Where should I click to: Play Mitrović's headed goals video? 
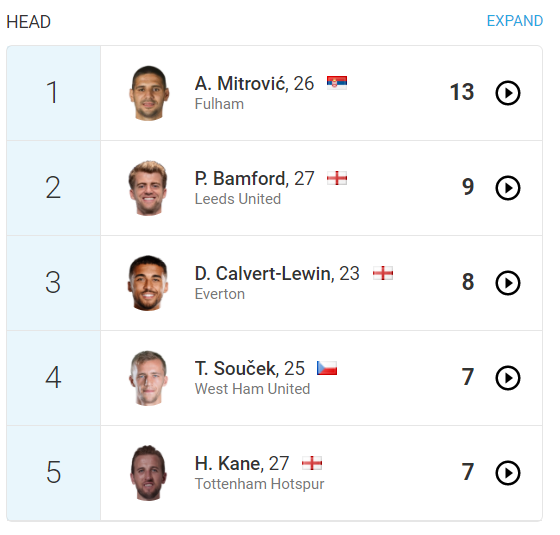point(508,93)
